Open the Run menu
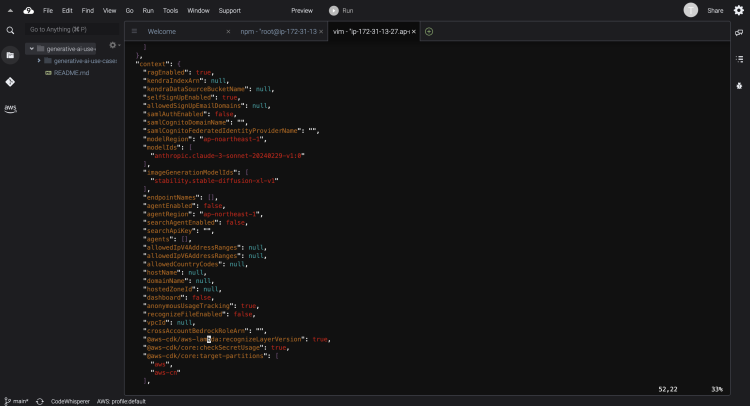Screen dimensions: 750x406 148,11
